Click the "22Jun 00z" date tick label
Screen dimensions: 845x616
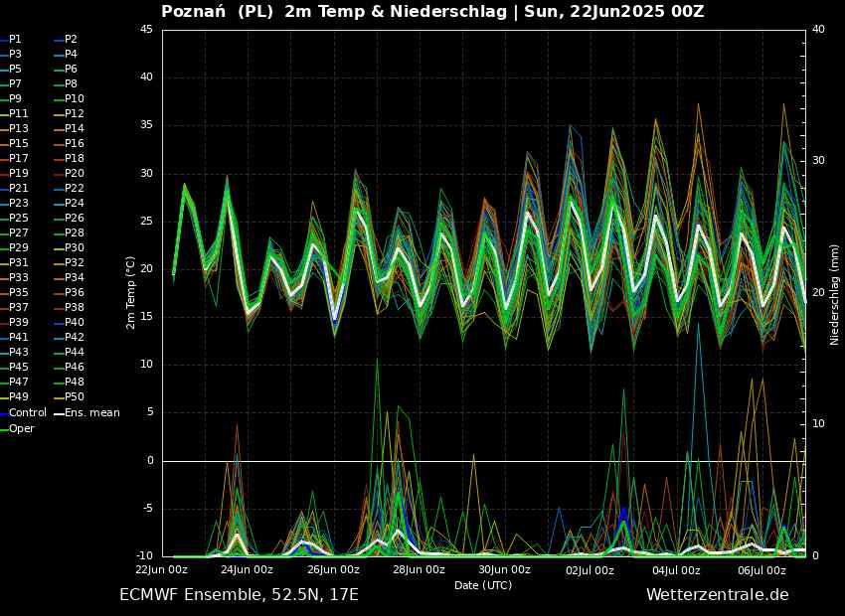click(162, 569)
